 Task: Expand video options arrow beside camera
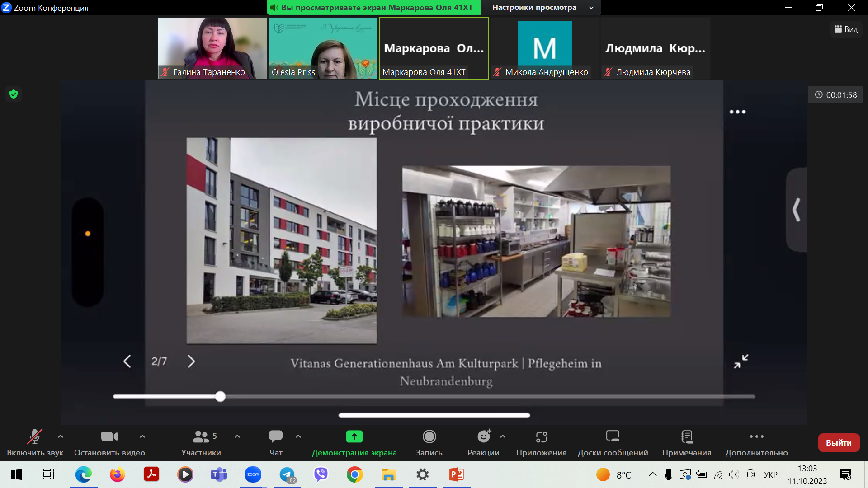142,436
